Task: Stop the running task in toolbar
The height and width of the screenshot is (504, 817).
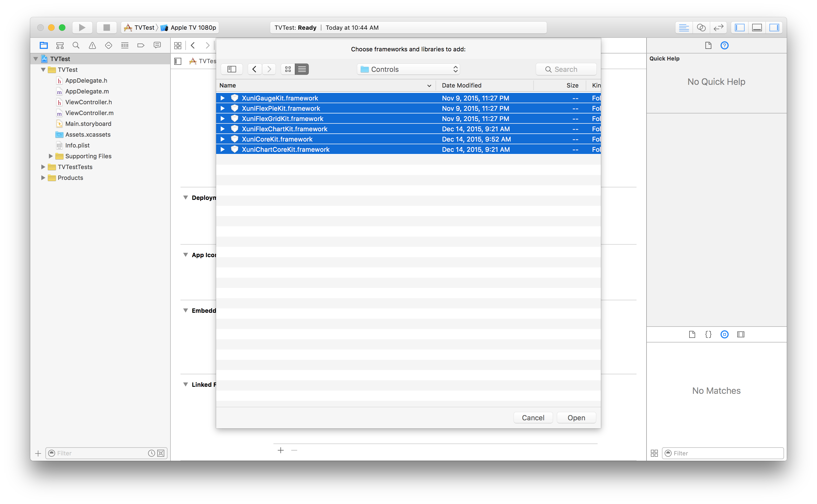Action: 106,27
